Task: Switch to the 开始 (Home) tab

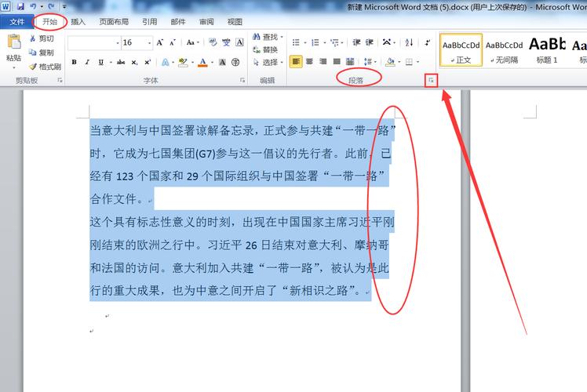Action: click(49, 22)
